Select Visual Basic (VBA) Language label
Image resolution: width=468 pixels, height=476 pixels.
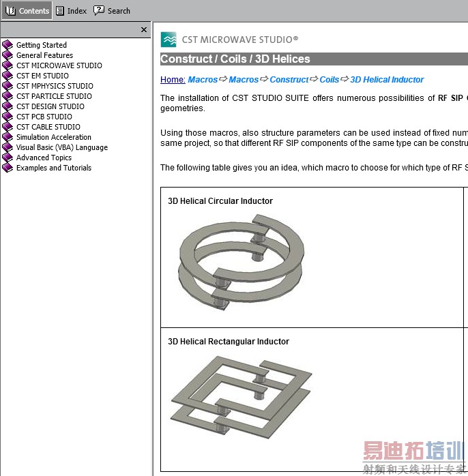tap(62, 147)
